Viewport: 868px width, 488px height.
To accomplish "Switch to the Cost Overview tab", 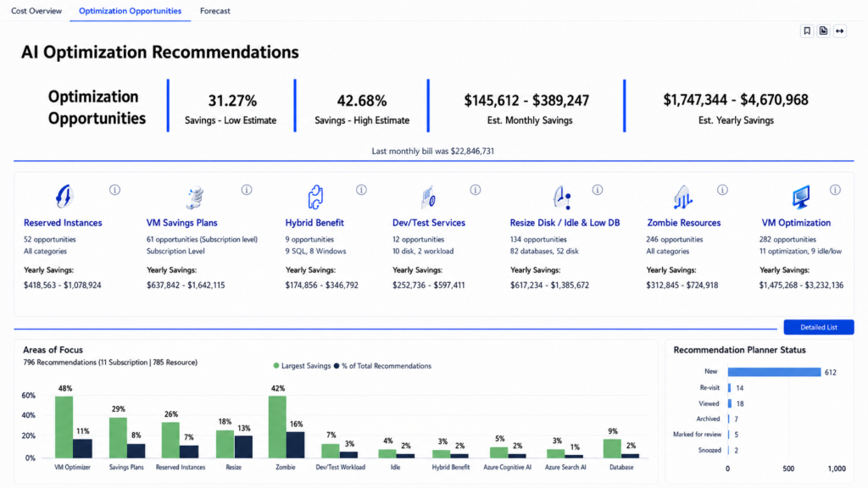I will 36,10.
